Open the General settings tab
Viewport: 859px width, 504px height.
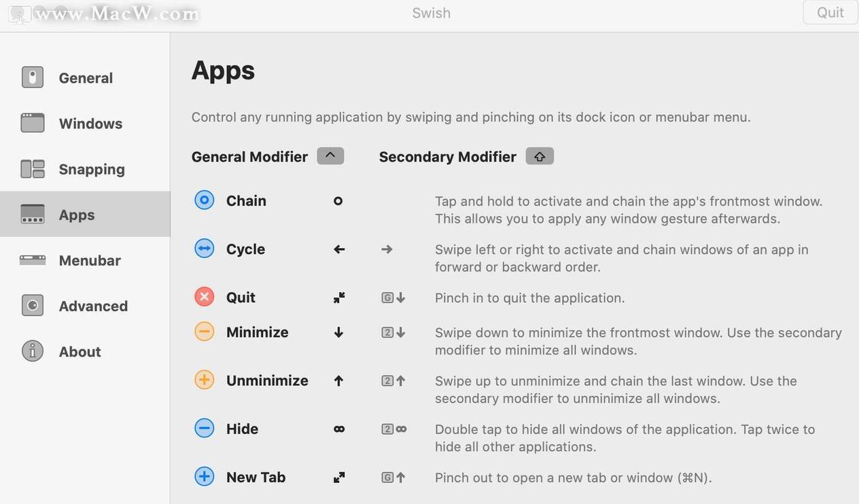[85, 78]
